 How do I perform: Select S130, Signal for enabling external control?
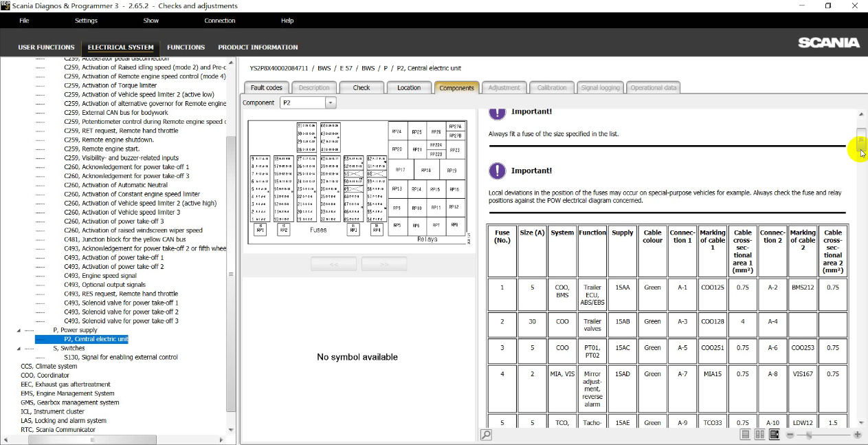point(121,357)
